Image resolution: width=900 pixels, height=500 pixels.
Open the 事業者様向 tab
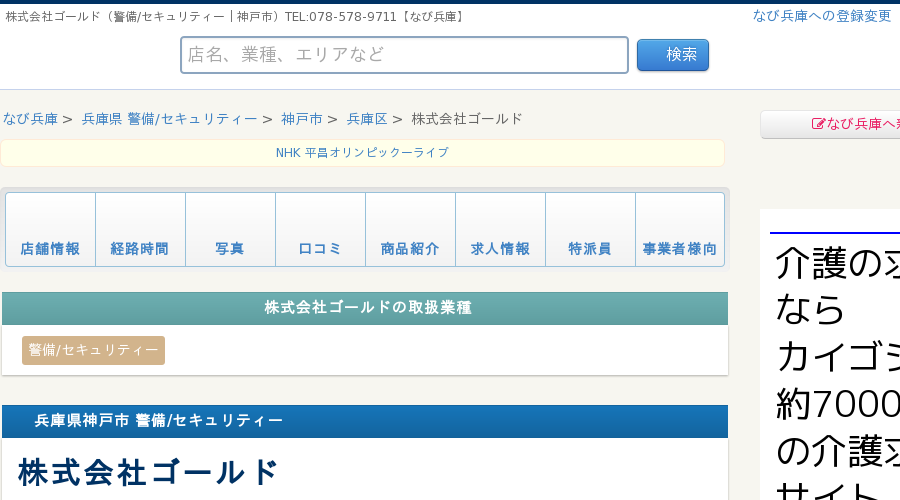tap(680, 230)
